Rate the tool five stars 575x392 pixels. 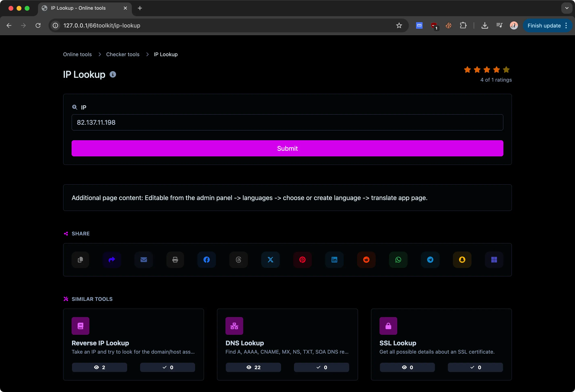tap(506, 70)
